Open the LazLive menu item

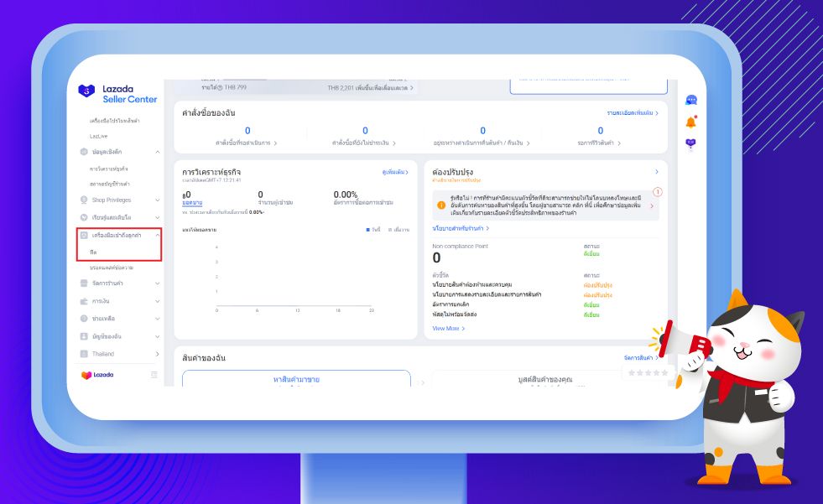coord(99,137)
